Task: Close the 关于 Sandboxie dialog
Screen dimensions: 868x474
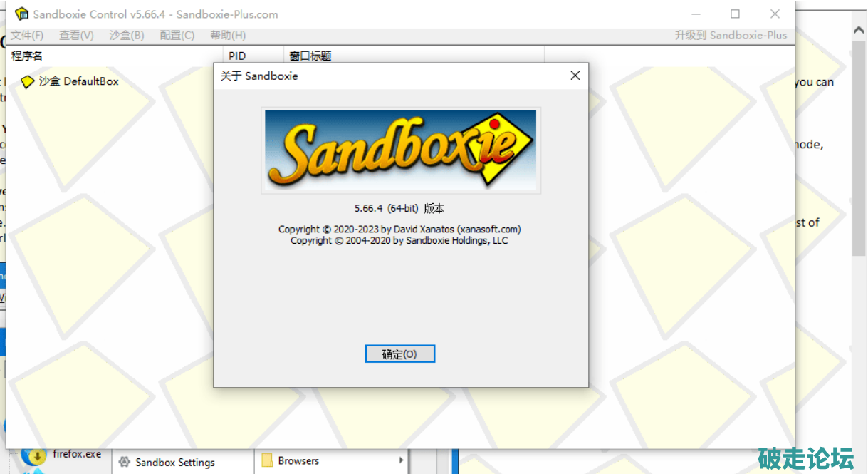Action: [x=575, y=76]
